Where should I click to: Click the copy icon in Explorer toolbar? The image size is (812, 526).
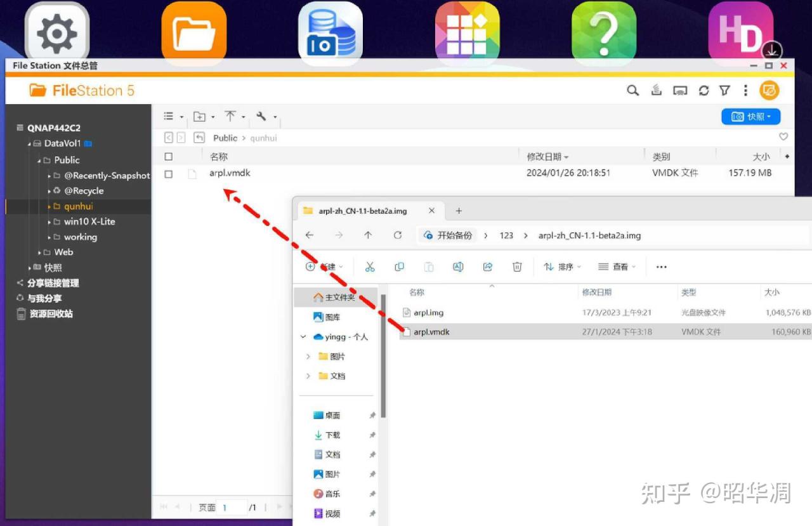399,267
